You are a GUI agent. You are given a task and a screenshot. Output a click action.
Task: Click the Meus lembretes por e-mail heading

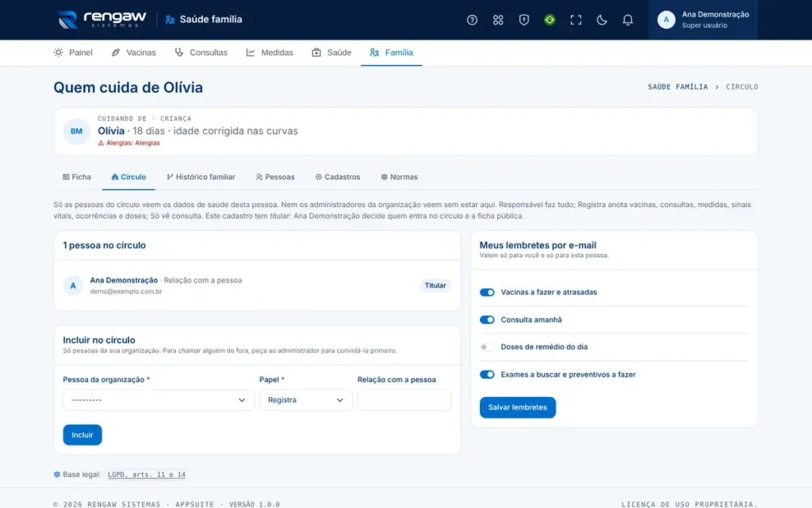click(x=538, y=245)
